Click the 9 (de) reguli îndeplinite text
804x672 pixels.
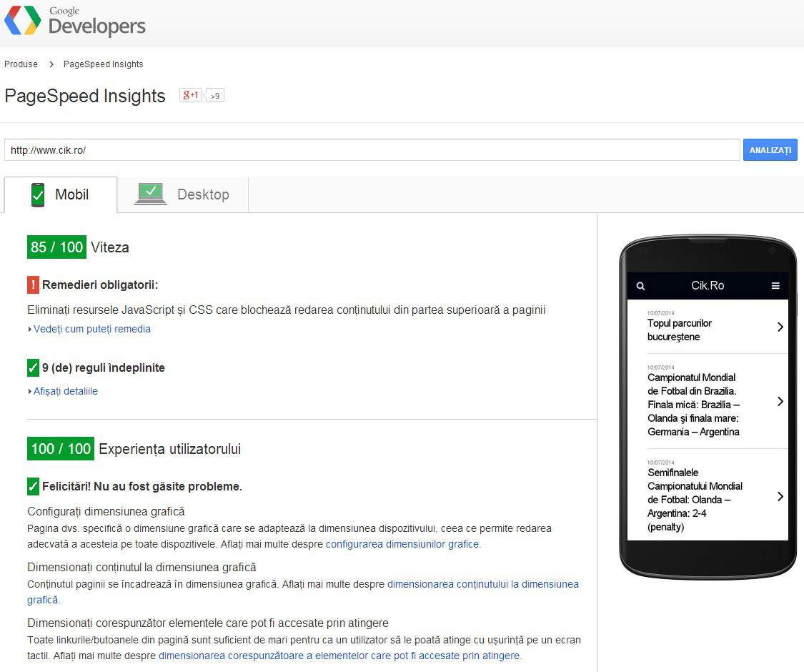pyautogui.click(x=104, y=367)
